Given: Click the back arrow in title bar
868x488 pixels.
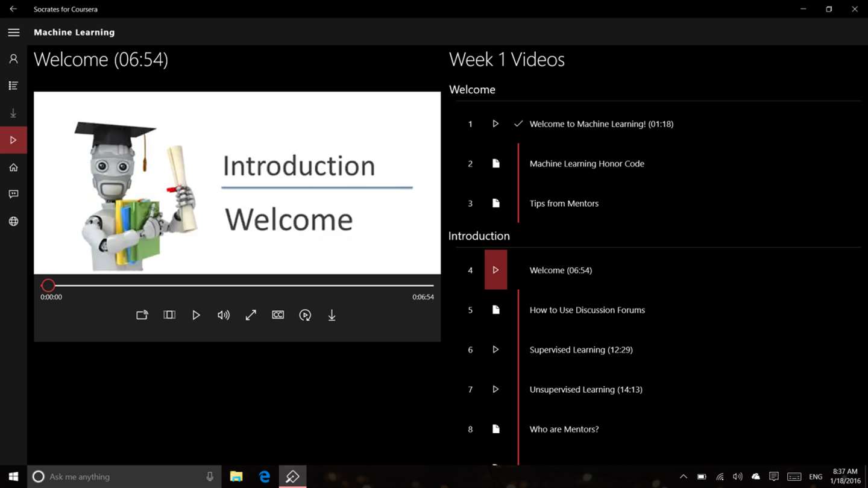Looking at the screenshot, I should tap(13, 9).
